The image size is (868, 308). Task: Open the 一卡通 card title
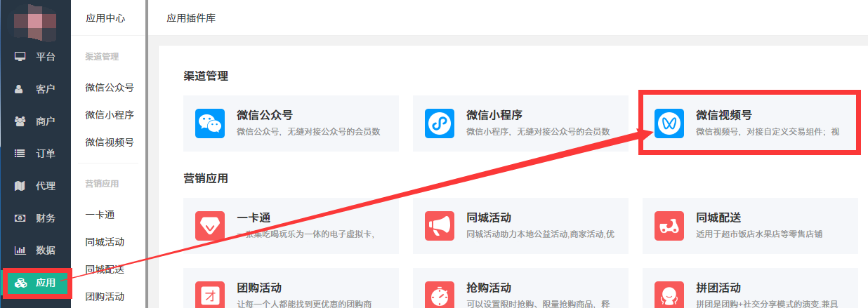click(254, 217)
